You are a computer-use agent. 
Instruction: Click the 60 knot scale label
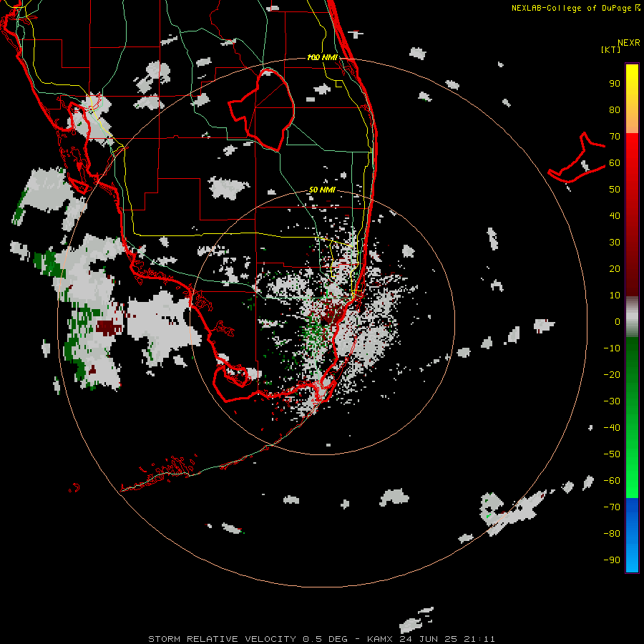click(x=615, y=163)
